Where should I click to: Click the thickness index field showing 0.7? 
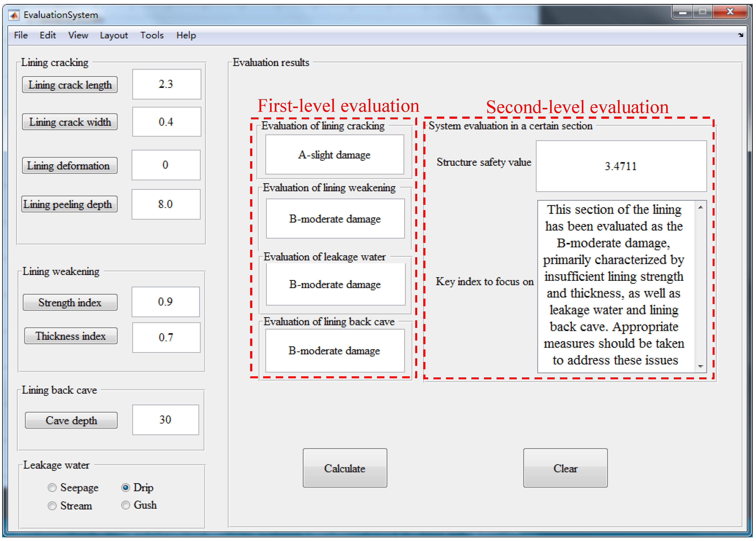[x=166, y=337]
